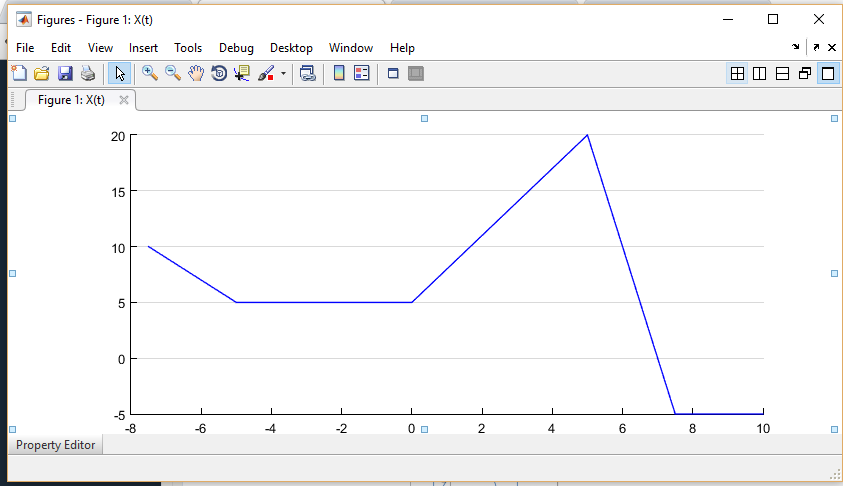Image resolution: width=843 pixels, height=486 pixels.
Task: Open the Tools menu
Action: pyautogui.click(x=188, y=48)
